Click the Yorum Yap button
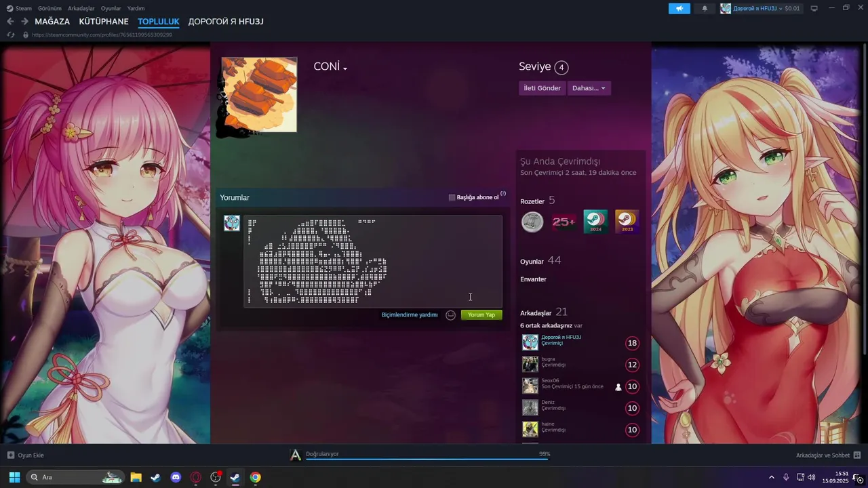The width and height of the screenshot is (868, 488). click(x=481, y=315)
